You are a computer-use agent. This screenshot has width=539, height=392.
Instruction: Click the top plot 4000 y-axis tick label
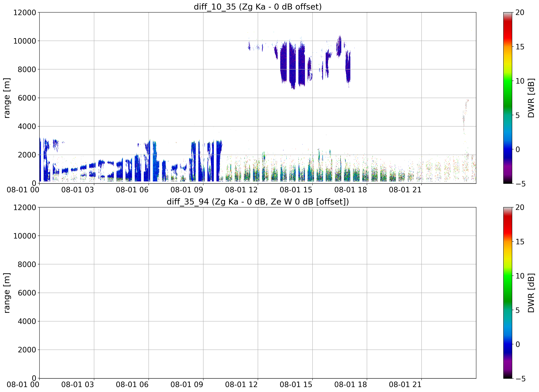coord(27,126)
